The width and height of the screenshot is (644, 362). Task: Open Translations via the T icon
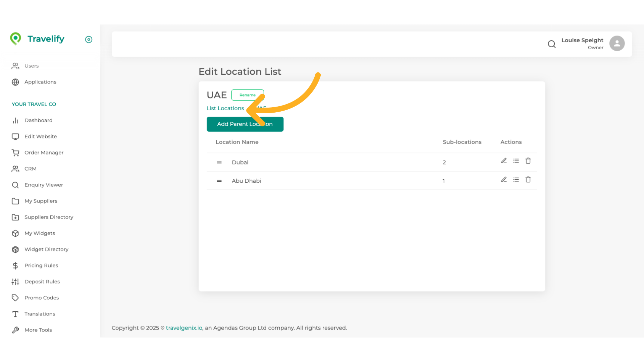[15, 314]
